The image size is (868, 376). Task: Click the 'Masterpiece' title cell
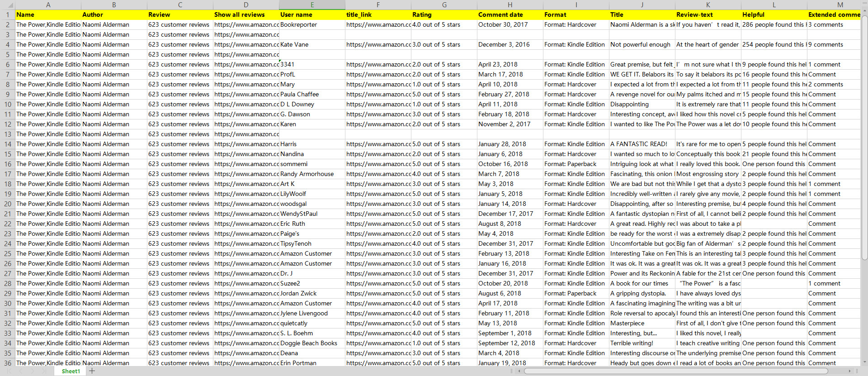click(x=642, y=323)
